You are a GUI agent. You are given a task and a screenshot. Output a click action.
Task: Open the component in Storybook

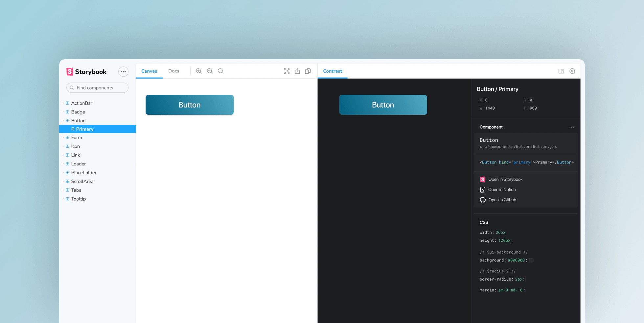pos(505,179)
